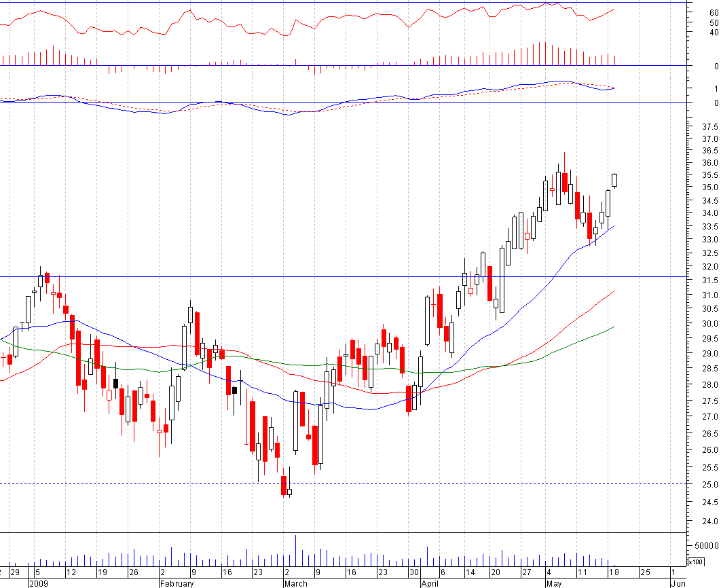Click the 25.0 price level label
The height and width of the screenshot is (588, 721).
coord(710,485)
